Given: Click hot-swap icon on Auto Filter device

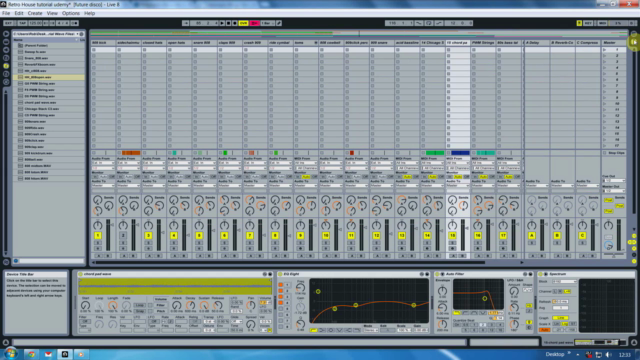Looking at the screenshot, I should pos(525,274).
